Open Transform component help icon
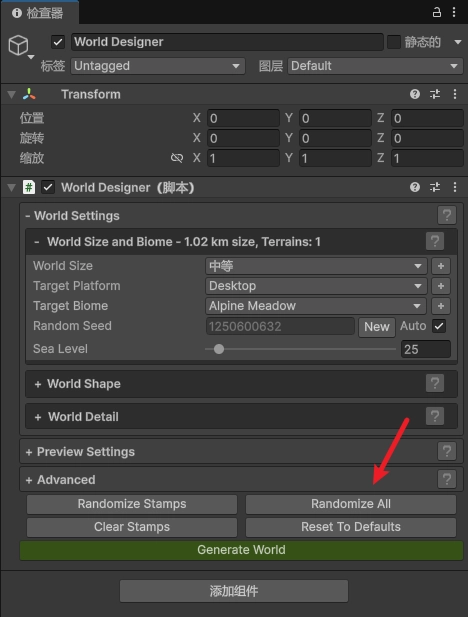This screenshot has height=617, width=468. (x=415, y=94)
